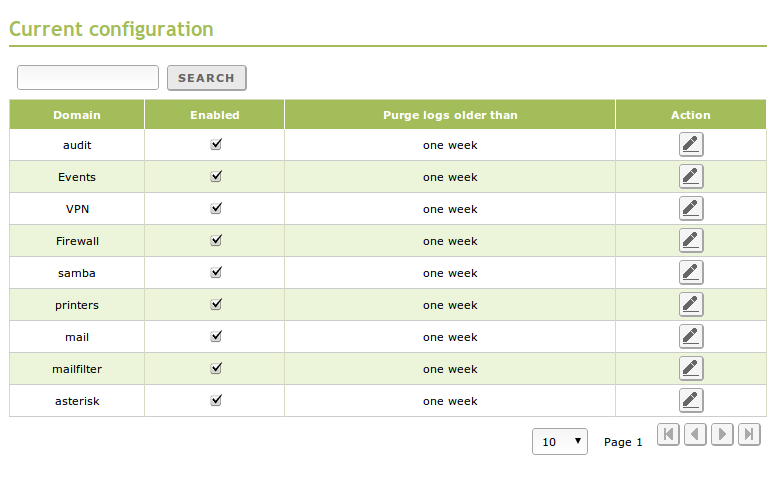This screenshot has height=483, width=773.
Task: Click edit icon for printers row
Action: coord(690,305)
